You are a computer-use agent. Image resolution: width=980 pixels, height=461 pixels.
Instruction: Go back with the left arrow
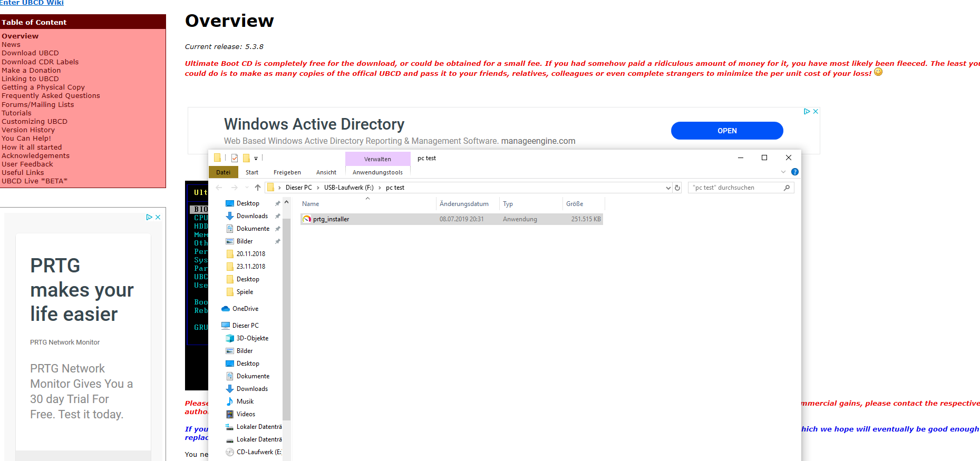click(219, 188)
